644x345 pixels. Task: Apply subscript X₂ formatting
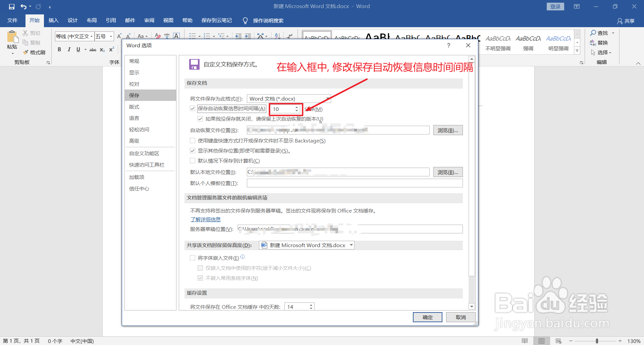click(102, 50)
